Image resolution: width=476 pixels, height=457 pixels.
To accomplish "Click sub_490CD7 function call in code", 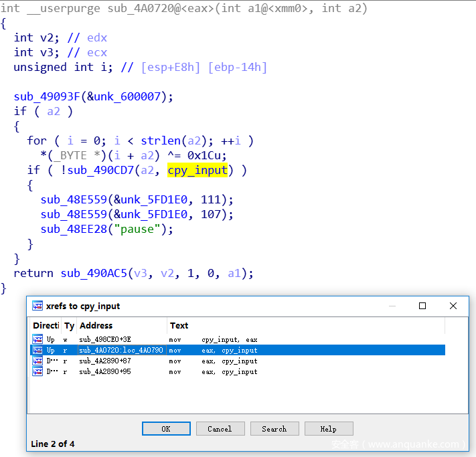I will pyautogui.click(x=99, y=170).
